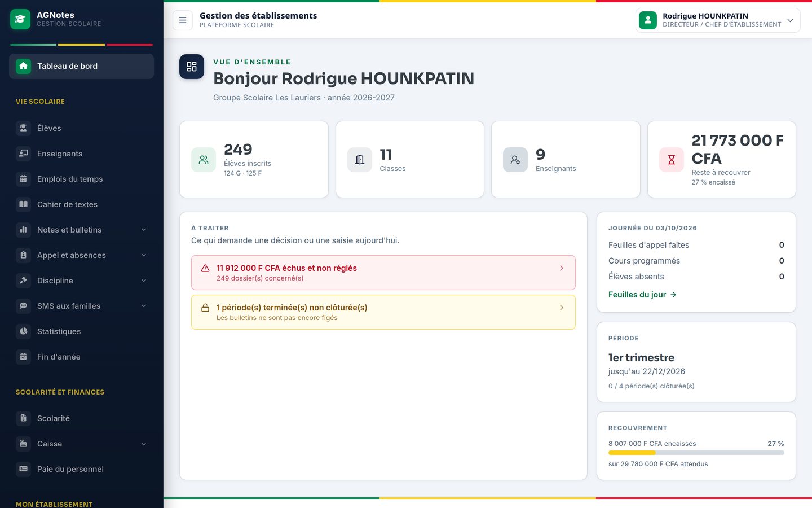This screenshot has width=812, height=508.
Task: Toggle the sidebar with the hamburger menu button
Action: tap(183, 20)
